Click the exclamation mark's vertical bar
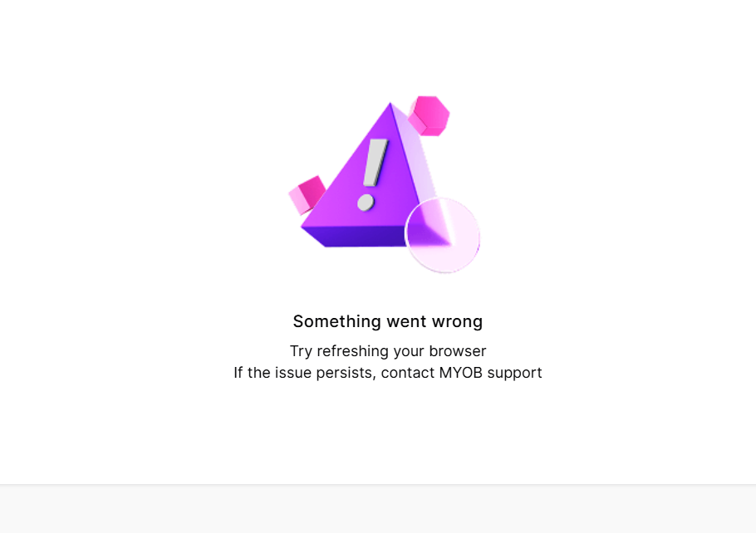756x533 pixels. [376, 163]
